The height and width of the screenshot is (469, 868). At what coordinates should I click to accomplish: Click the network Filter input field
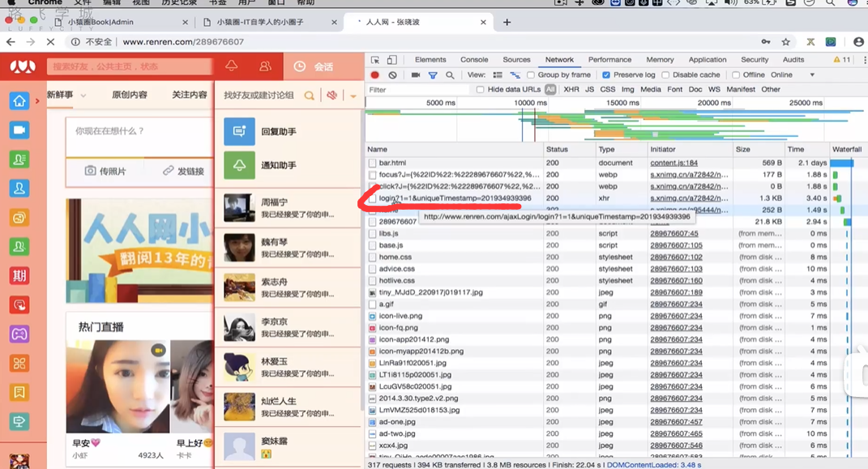(x=417, y=90)
